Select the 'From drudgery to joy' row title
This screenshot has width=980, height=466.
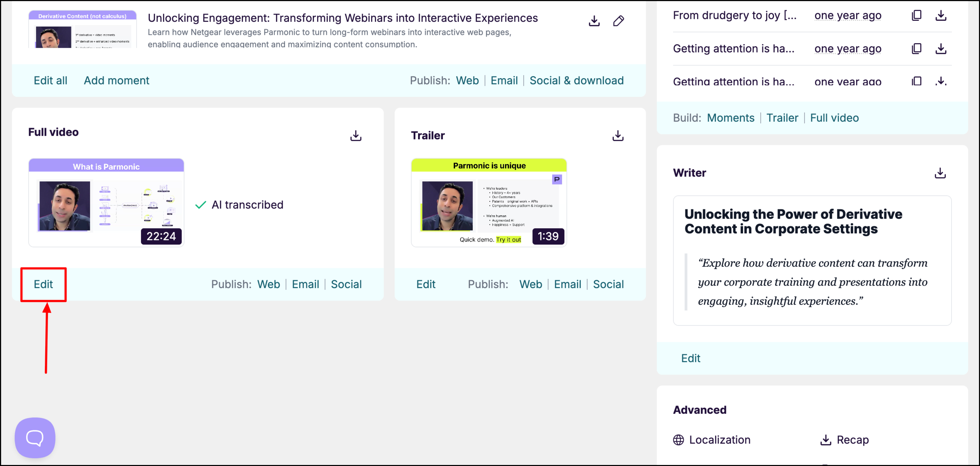(734, 15)
